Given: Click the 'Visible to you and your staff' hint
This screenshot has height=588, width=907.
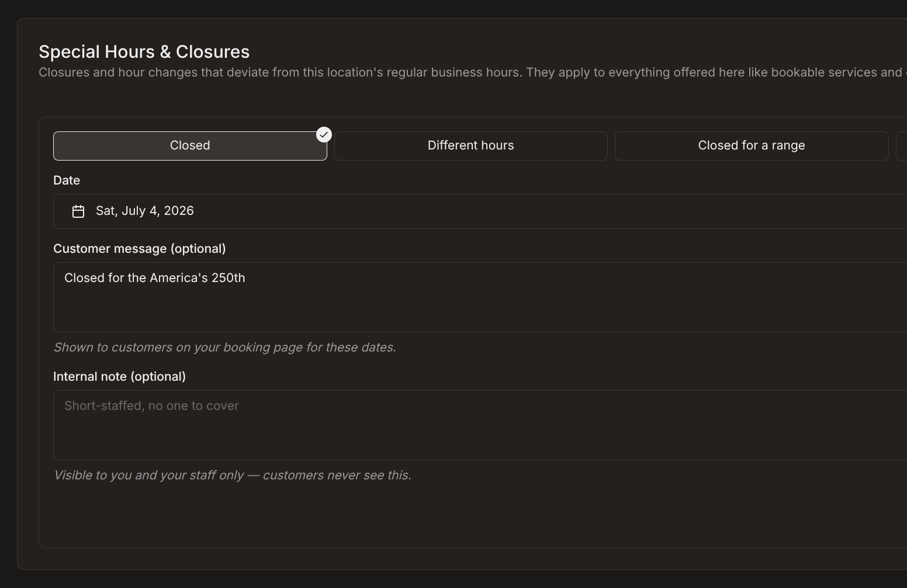Looking at the screenshot, I should [x=233, y=475].
